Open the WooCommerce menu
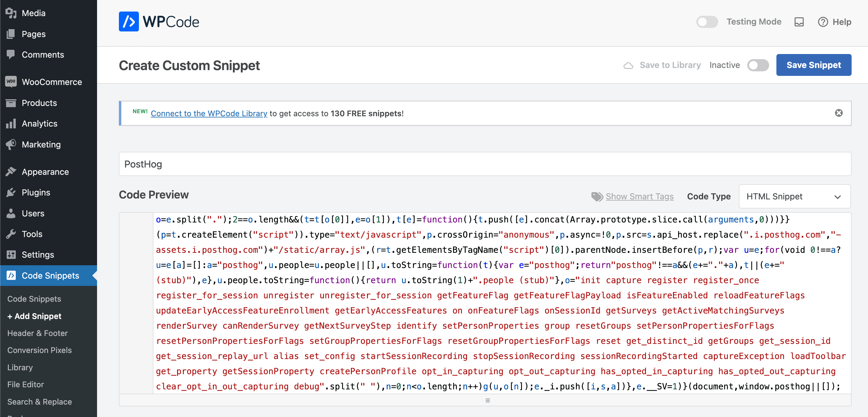This screenshot has width=868, height=417. tap(49, 82)
